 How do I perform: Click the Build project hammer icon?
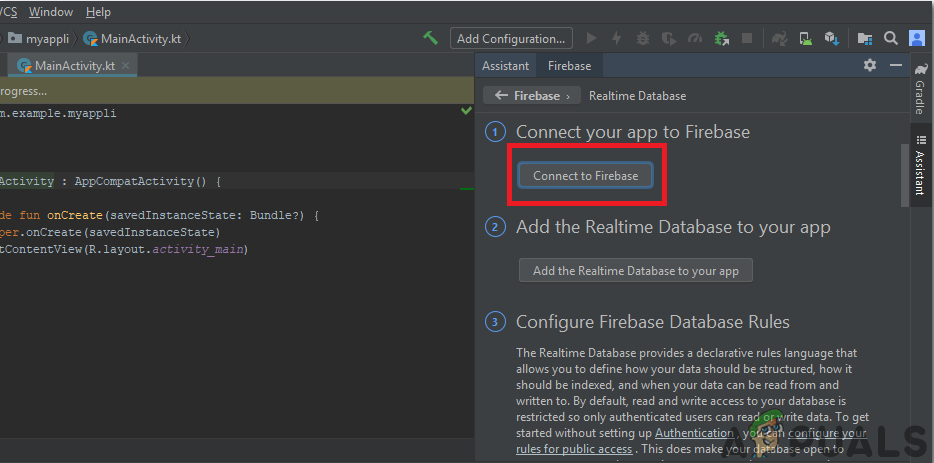(430, 38)
